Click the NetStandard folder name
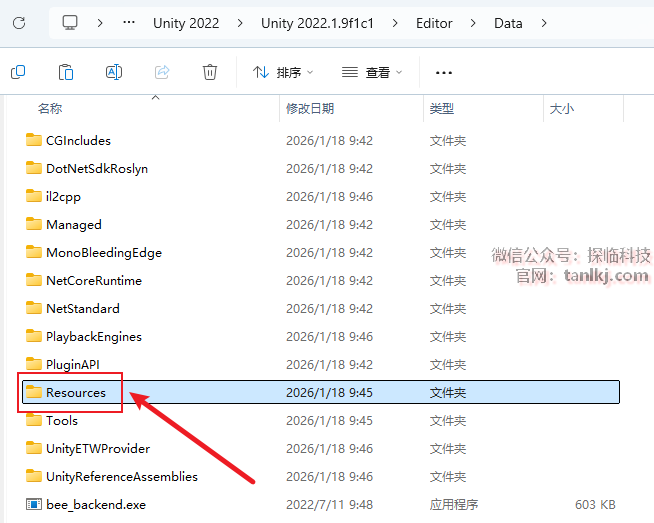 (83, 309)
